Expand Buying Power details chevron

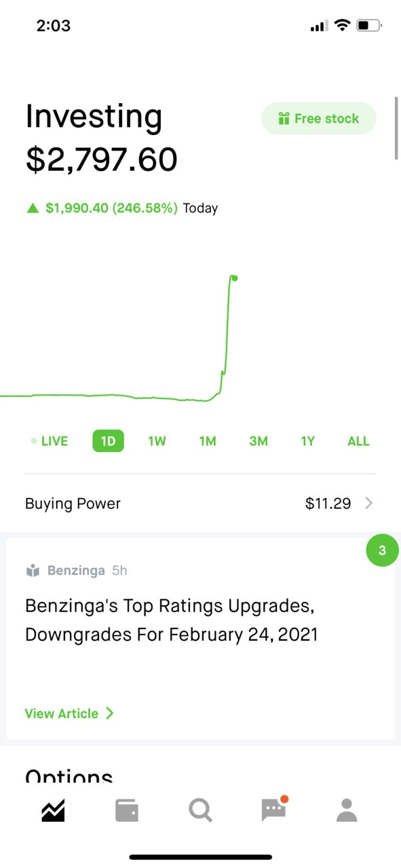click(368, 504)
